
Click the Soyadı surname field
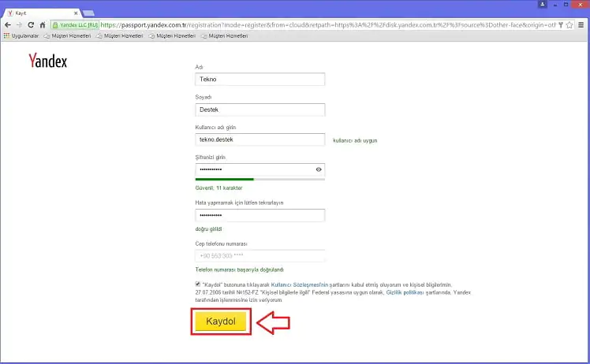click(x=260, y=110)
